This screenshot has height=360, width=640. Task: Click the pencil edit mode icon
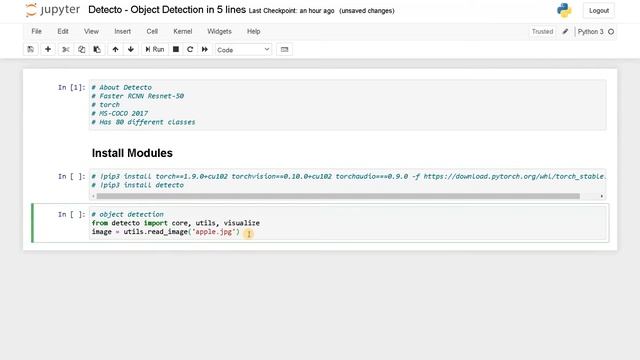[565, 31]
